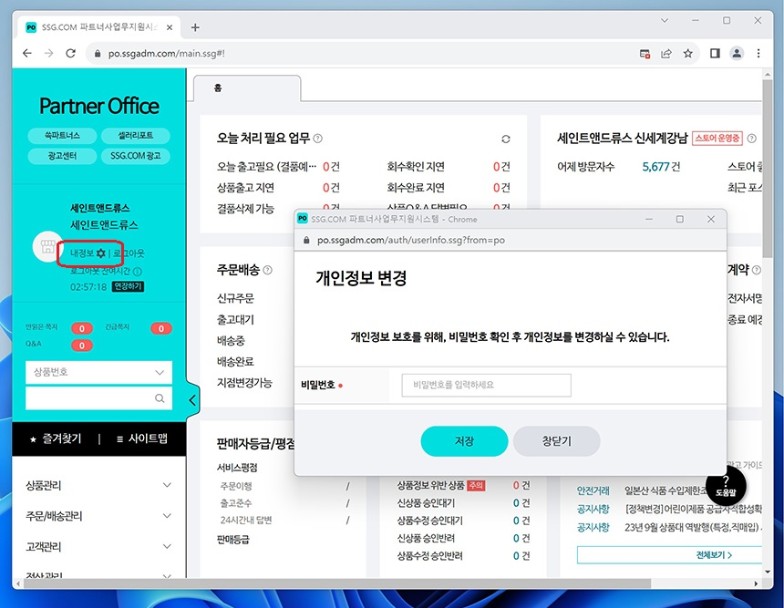
Task: Click the main window vertical scrollbar
Action: pyautogui.click(x=768, y=168)
